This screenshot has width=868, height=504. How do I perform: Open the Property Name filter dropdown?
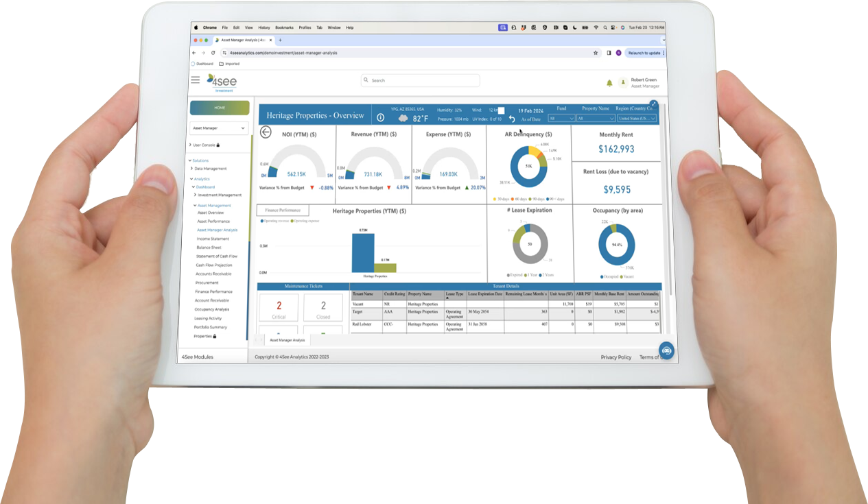pyautogui.click(x=595, y=119)
